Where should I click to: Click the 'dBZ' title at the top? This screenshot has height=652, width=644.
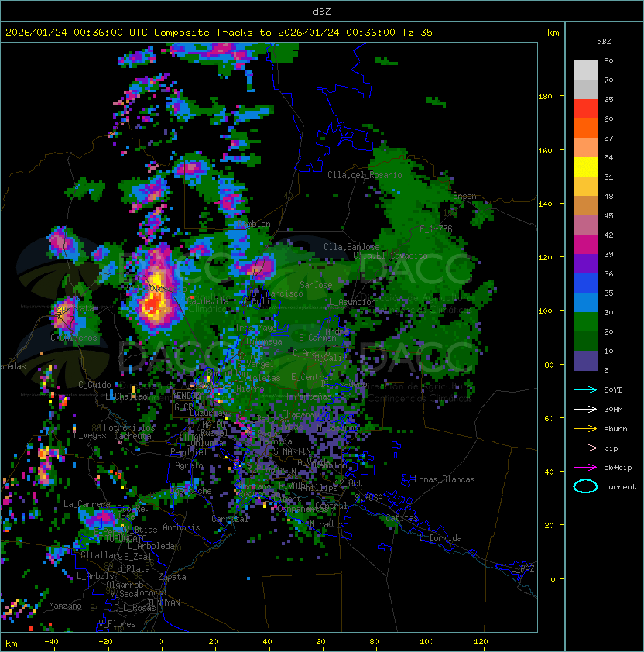pyautogui.click(x=322, y=12)
